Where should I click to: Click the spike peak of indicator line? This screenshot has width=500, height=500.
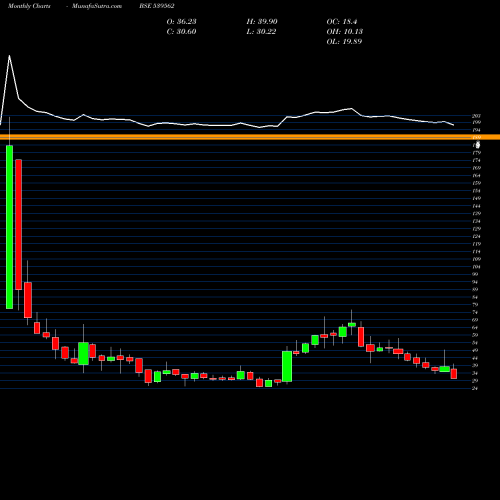[9, 56]
